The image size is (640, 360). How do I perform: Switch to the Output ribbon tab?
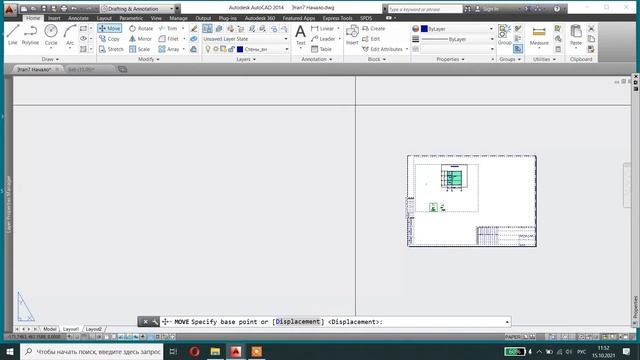click(203, 18)
